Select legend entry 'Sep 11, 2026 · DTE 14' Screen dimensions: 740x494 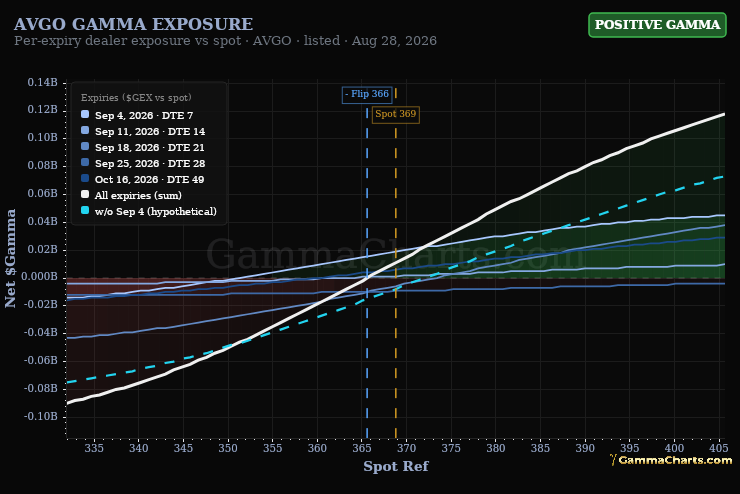(143, 131)
